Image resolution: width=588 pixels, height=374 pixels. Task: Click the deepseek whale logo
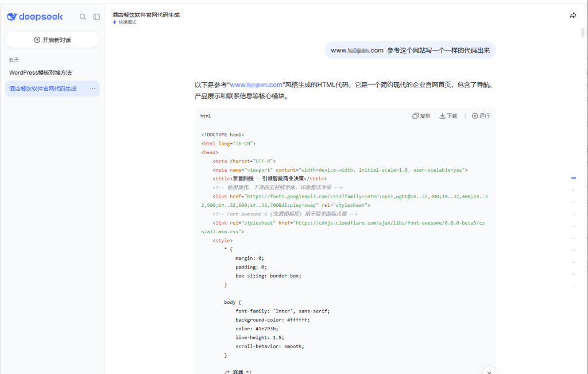(x=13, y=17)
